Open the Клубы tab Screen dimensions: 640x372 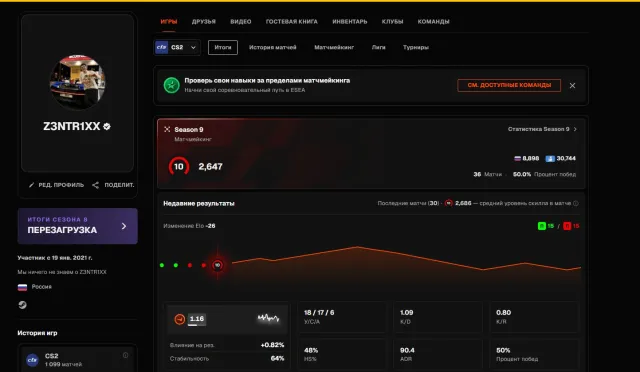(392, 22)
